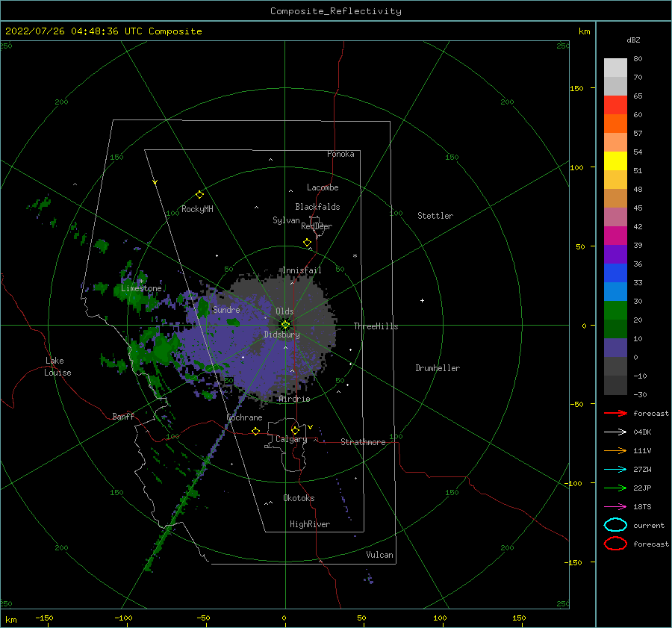The width and height of the screenshot is (672, 628).
Task: Click the Sylvan label
Action: coord(286,220)
